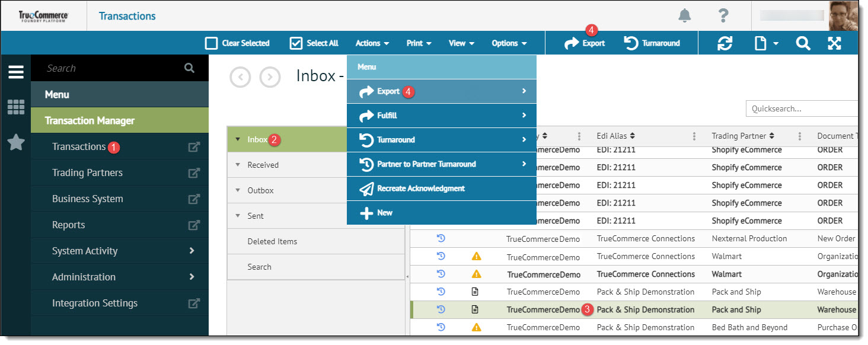Image resolution: width=868 pixels, height=345 pixels.
Task: Click the Export toolbar button
Action: tap(585, 43)
